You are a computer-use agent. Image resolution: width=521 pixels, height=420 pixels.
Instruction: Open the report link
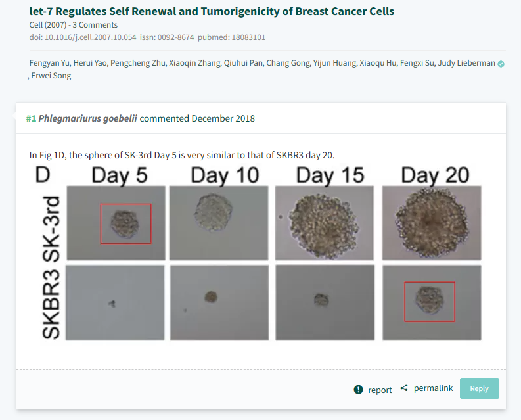tap(380, 390)
